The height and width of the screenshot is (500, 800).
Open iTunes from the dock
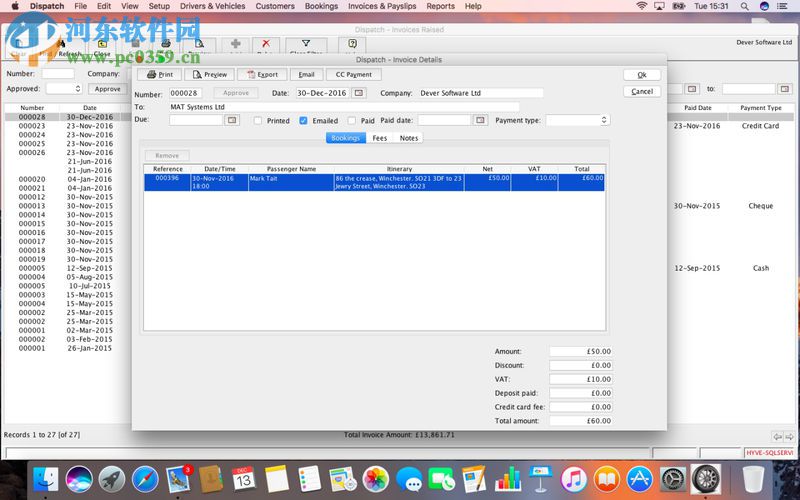tap(573, 480)
